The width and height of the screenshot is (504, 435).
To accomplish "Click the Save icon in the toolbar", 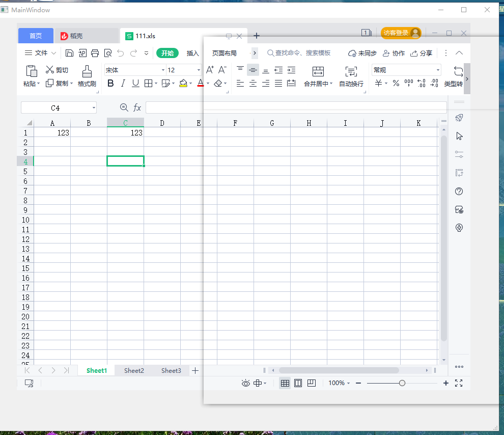I will coord(69,52).
